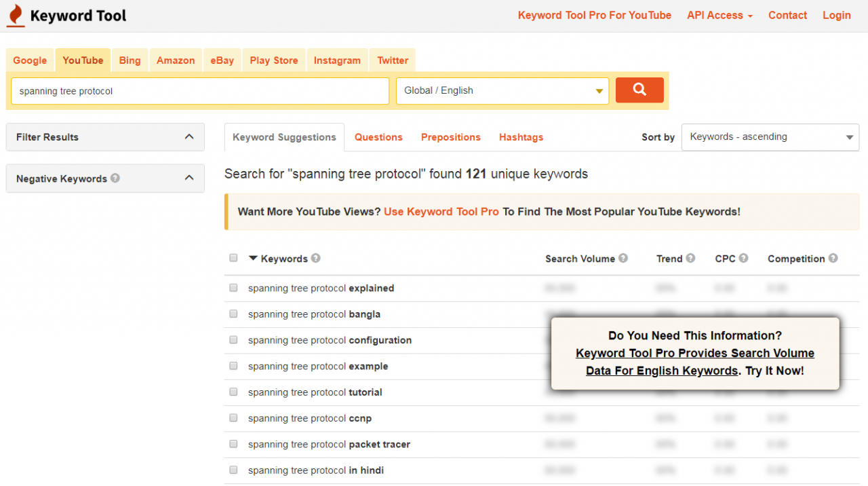Open the Questions results tab
This screenshot has width=868, height=486.
(378, 137)
